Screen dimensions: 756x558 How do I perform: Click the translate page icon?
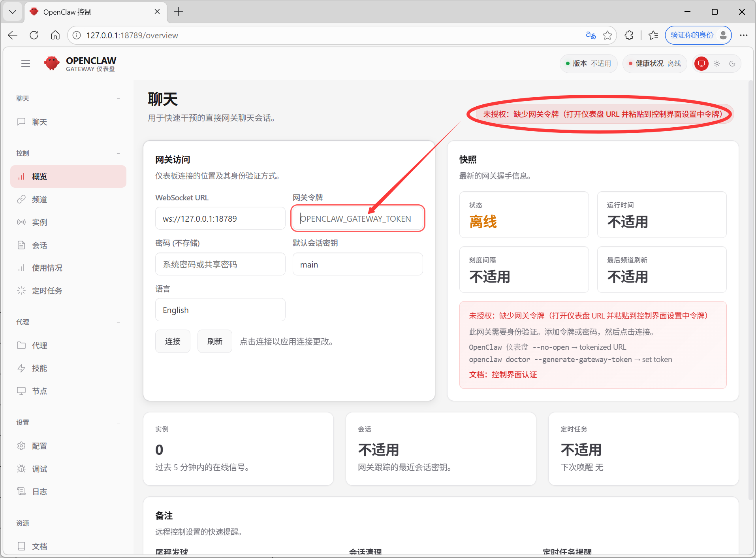pos(591,35)
